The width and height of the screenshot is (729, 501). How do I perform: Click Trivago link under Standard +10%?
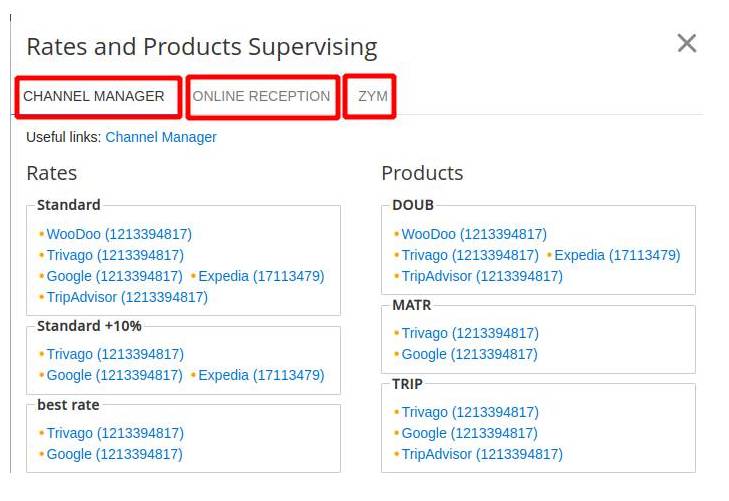[x=115, y=354]
